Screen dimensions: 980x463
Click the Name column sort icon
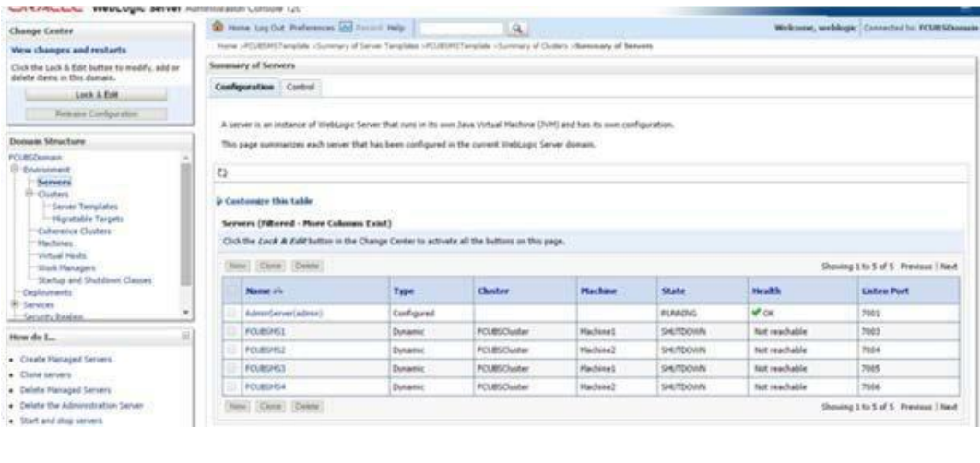(278, 291)
